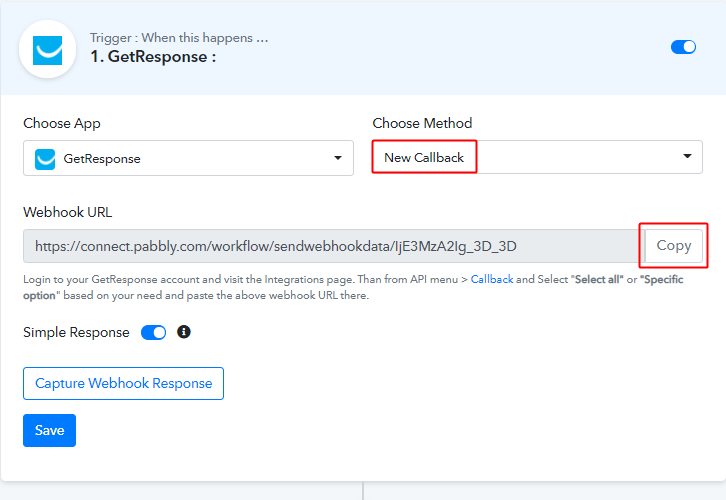Open the Choose App GetResponse dropdown
Image resolution: width=726 pixels, height=500 pixels.
[x=188, y=158]
